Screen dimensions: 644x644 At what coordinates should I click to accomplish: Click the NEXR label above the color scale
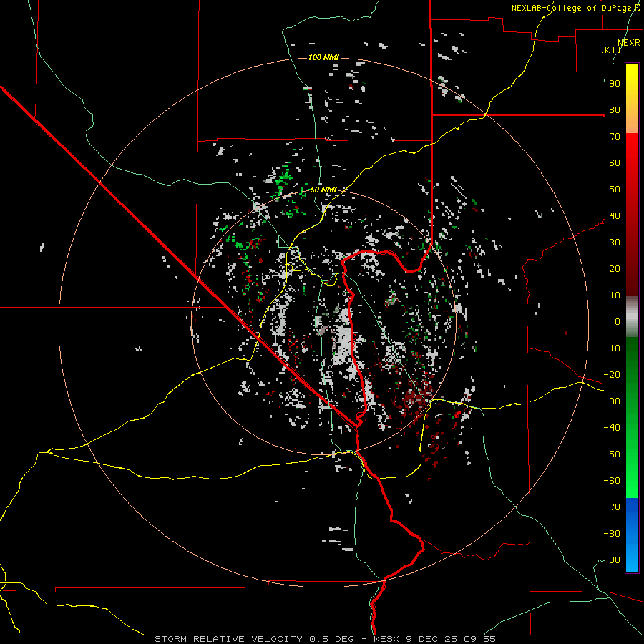click(629, 43)
